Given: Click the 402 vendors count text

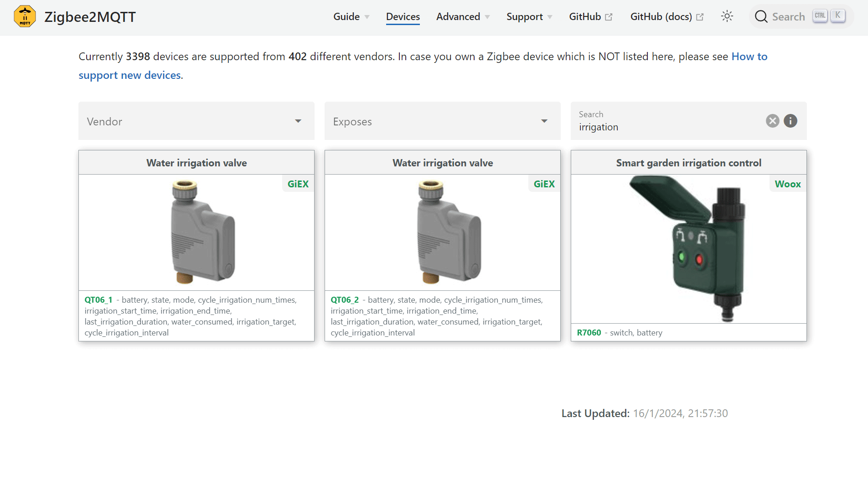Looking at the screenshot, I should [298, 57].
